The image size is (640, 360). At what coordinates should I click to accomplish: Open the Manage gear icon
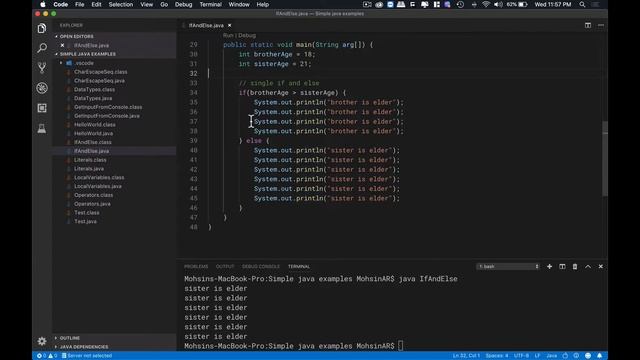42,341
